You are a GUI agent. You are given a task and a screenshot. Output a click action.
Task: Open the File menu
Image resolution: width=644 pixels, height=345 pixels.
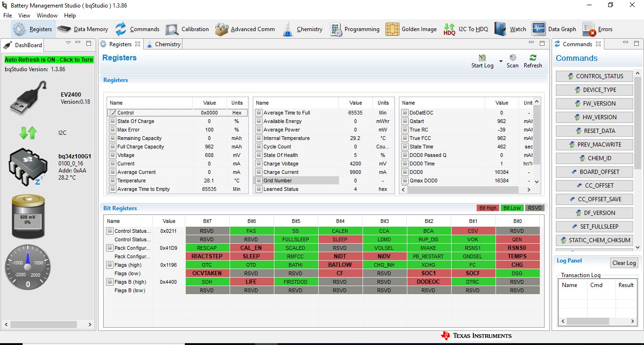point(8,16)
